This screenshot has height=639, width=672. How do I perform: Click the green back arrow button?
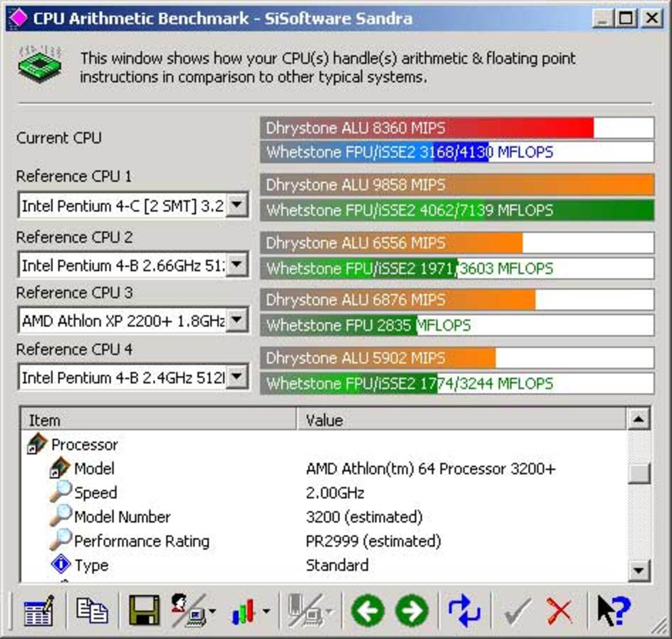pos(368,611)
